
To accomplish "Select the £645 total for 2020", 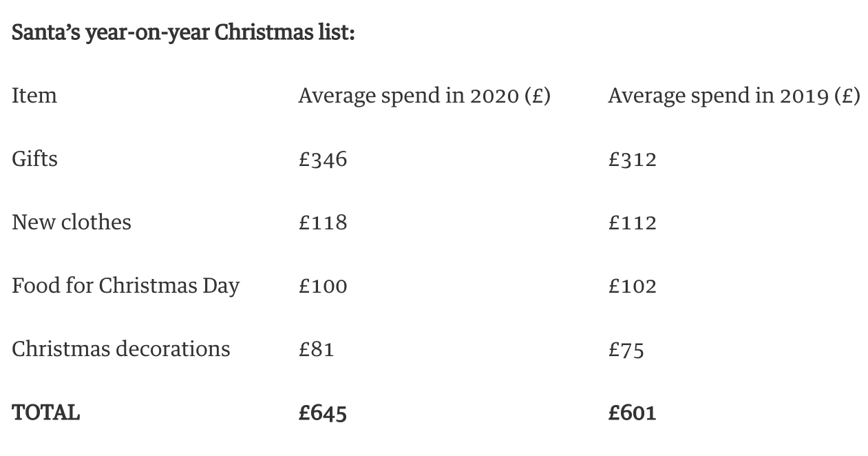I will [x=323, y=413].
